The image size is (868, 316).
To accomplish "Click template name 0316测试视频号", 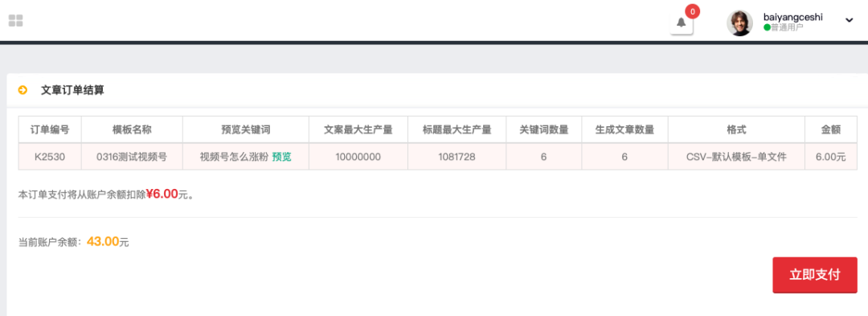I will 132,157.
